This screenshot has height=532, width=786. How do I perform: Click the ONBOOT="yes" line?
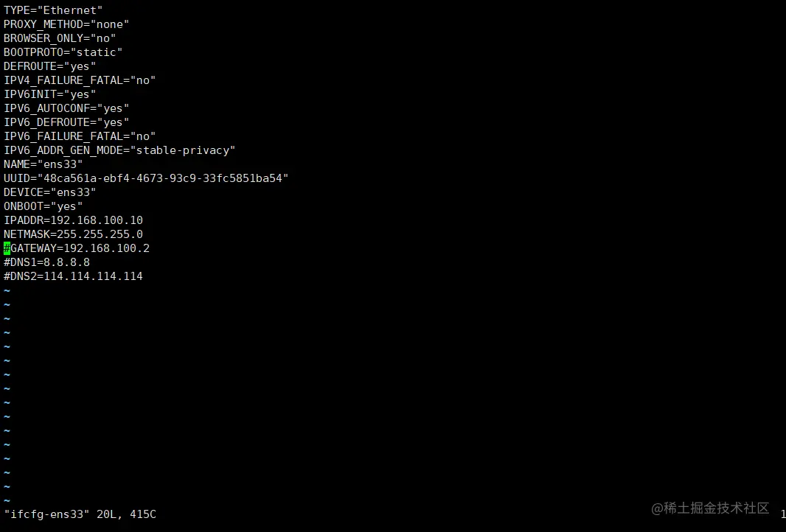pos(43,206)
